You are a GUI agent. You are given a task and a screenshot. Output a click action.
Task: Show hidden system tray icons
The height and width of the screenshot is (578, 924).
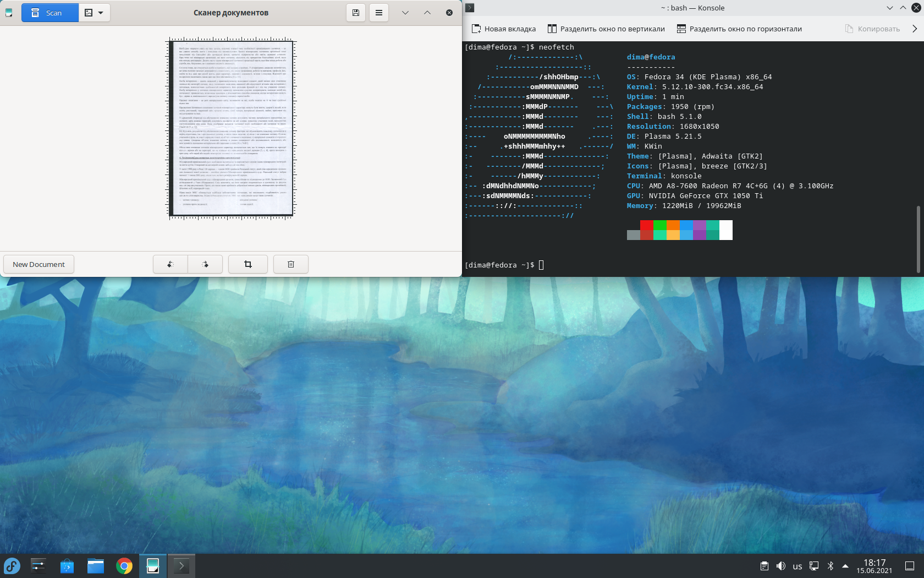(845, 566)
